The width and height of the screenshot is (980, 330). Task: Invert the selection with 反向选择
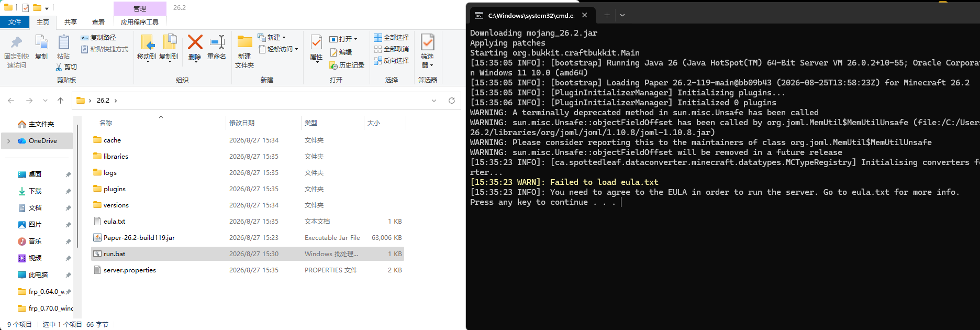click(x=392, y=61)
